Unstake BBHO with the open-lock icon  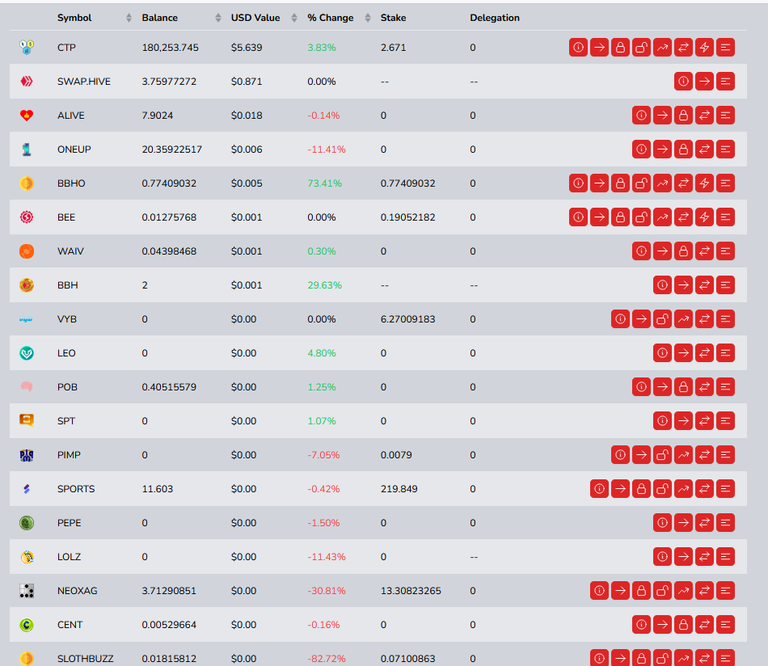pos(641,183)
